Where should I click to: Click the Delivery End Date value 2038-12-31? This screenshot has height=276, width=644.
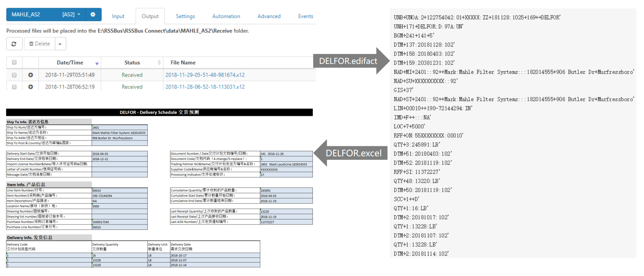120,159
